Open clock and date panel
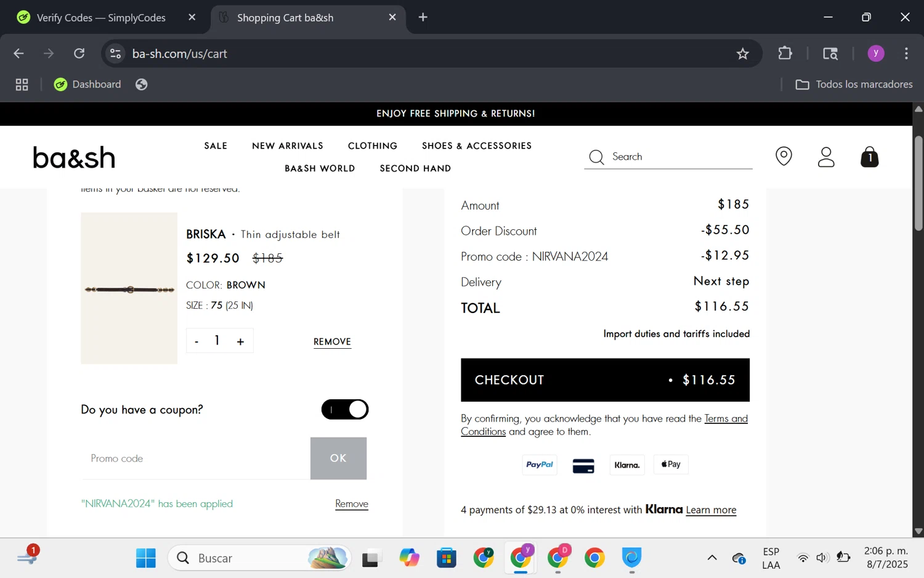 point(886,558)
